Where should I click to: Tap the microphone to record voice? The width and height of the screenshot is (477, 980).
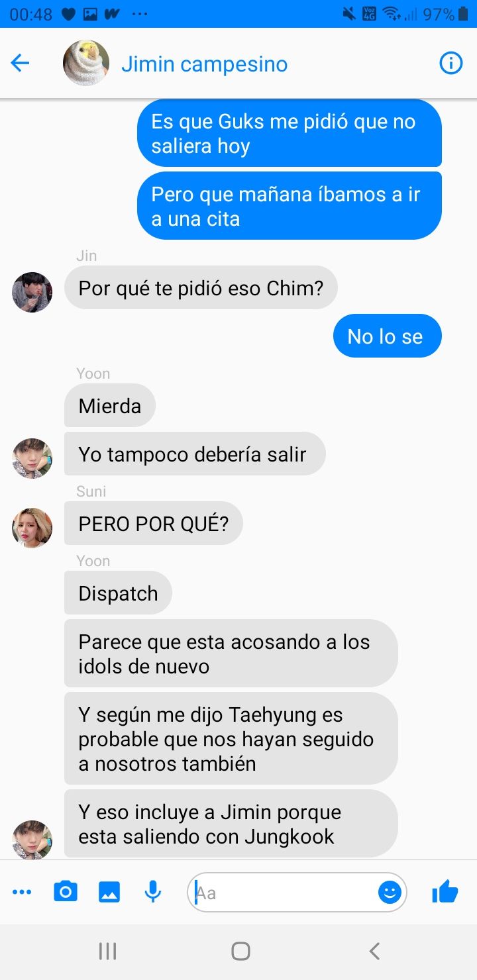click(153, 892)
